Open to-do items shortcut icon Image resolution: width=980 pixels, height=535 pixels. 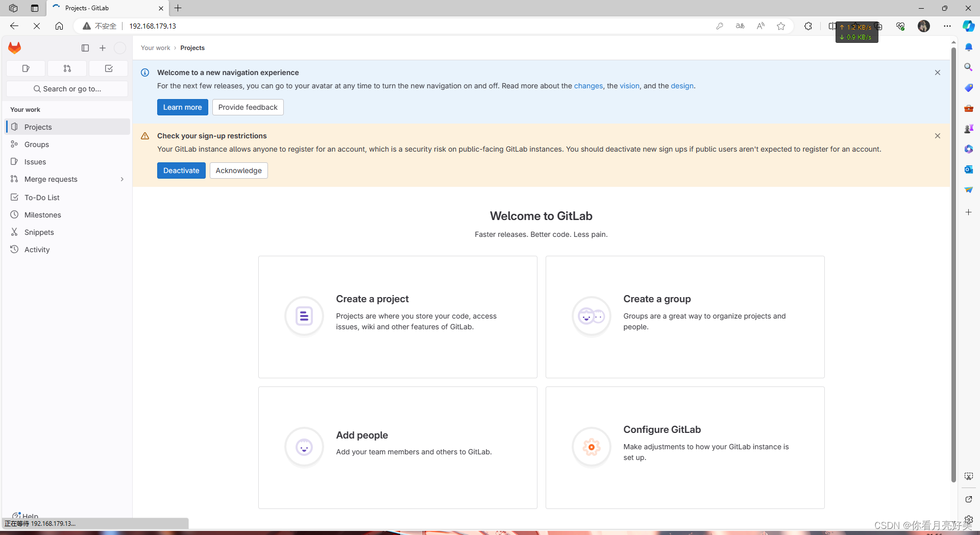[x=108, y=68]
